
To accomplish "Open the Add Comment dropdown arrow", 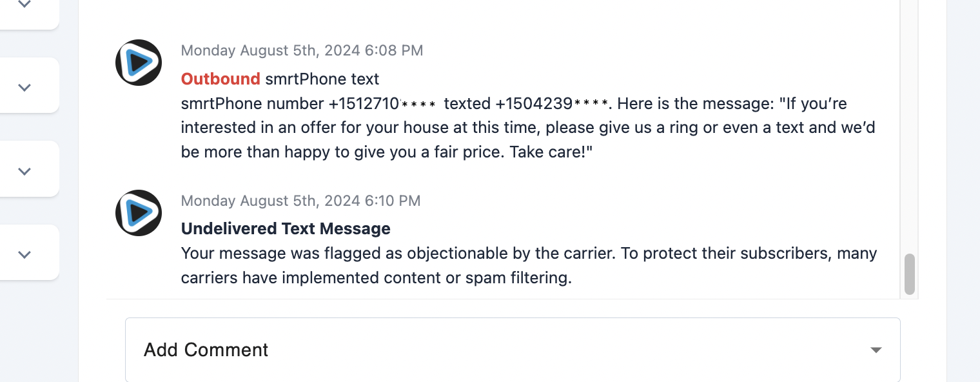I will 876,350.
